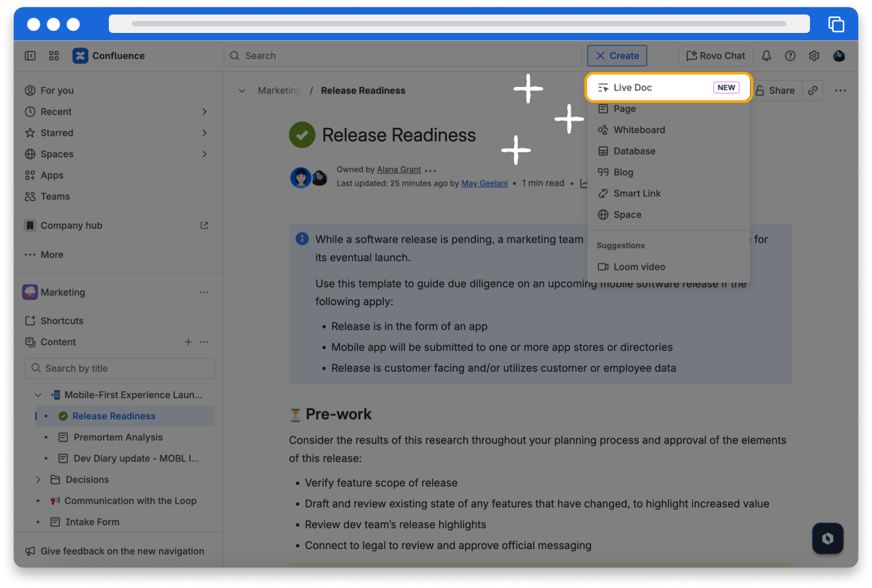Open the notifications bell
The height and width of the screenshot is (588, 872).
766,56
